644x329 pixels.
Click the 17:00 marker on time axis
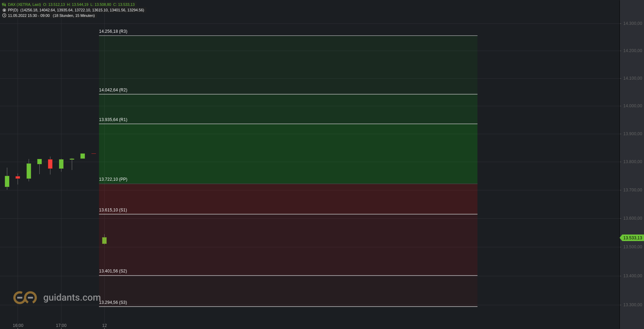point(61,326)
